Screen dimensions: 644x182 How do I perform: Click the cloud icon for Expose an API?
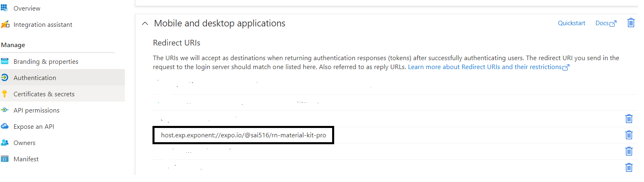coord(4,126)
